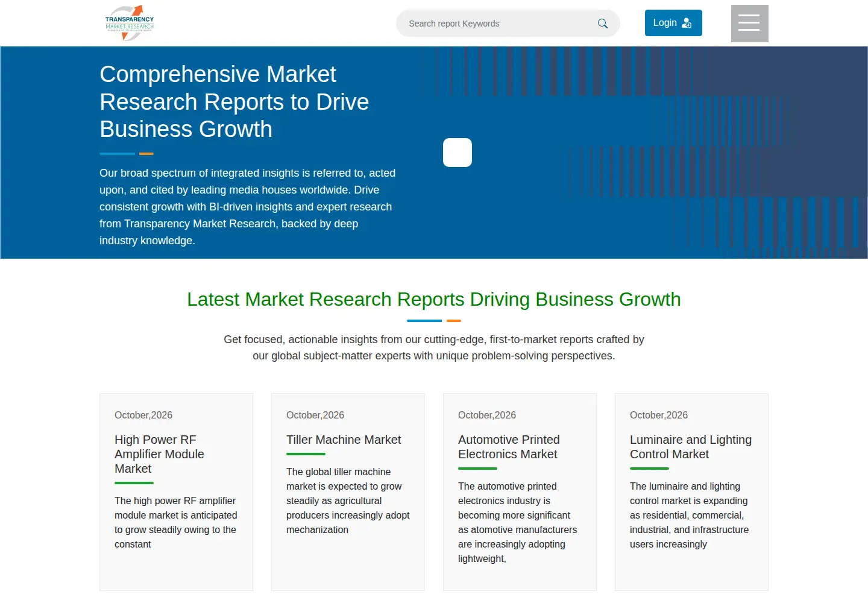Click the October,2026 date on Tiller Machine card
This screenshot has height=603, width=868.
point(315,415)
